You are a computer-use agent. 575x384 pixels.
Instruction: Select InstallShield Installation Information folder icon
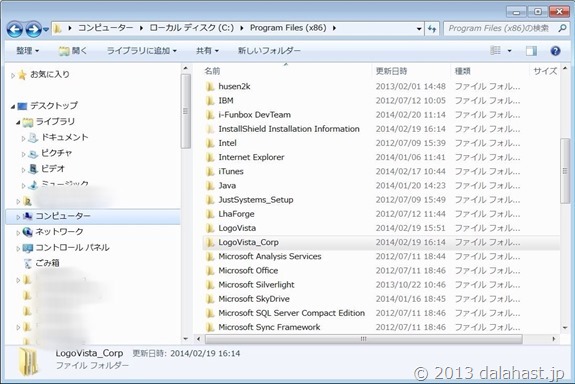coord(210,129)
